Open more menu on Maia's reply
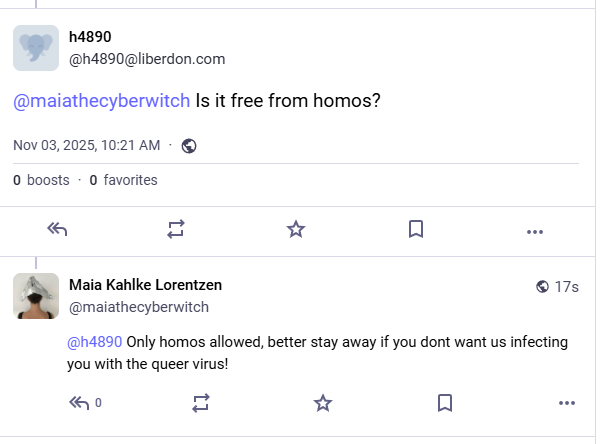607x444 pixels. pyautogui.click(x=567, y=403)
